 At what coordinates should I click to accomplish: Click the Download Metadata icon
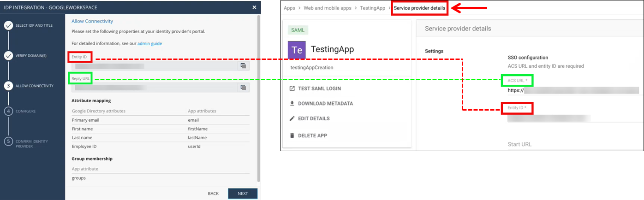point(292,104)
